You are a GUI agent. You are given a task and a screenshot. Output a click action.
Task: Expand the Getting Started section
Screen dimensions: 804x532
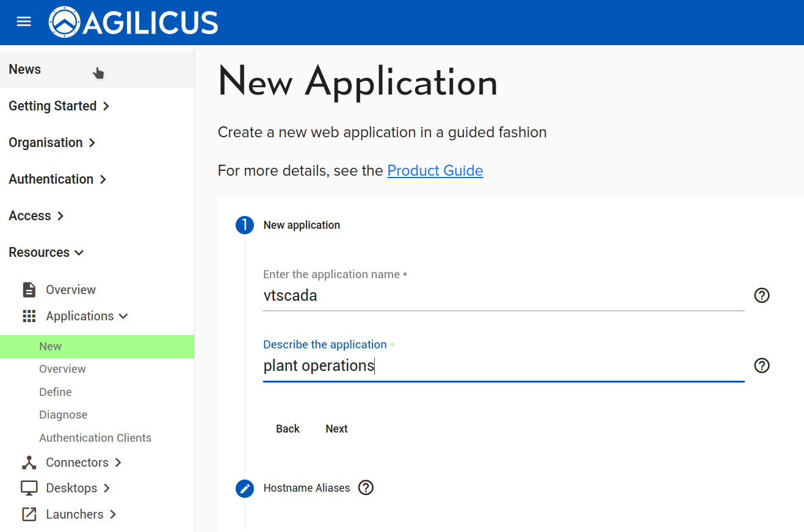(59, 106)
